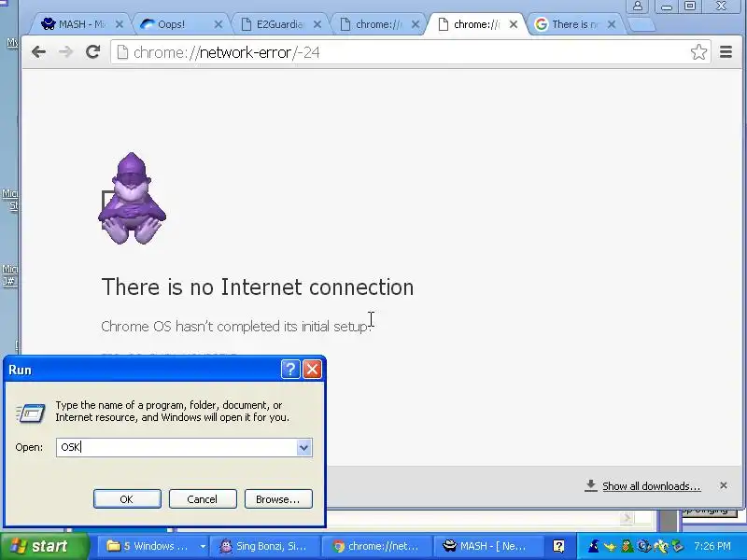Click the wizard hat tray icon
Screen dimensions: 747x560
click(x=593, y=546)
